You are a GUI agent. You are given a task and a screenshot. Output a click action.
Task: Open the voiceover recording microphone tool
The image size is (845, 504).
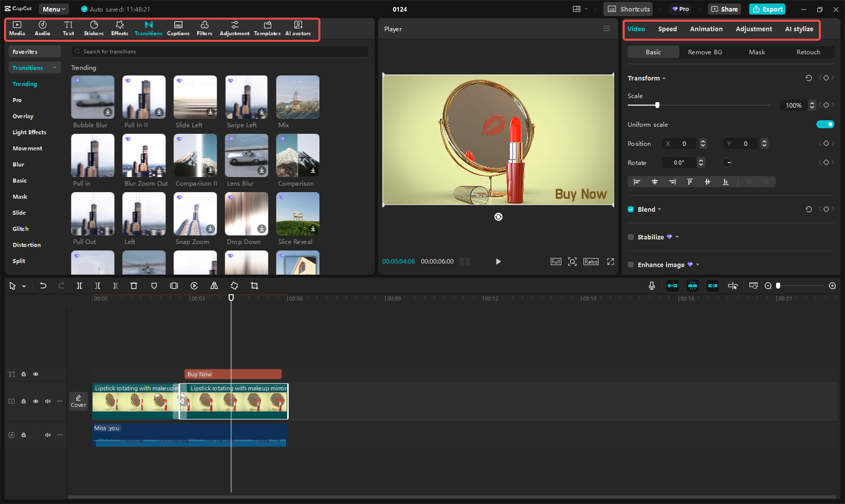point(651,285)
